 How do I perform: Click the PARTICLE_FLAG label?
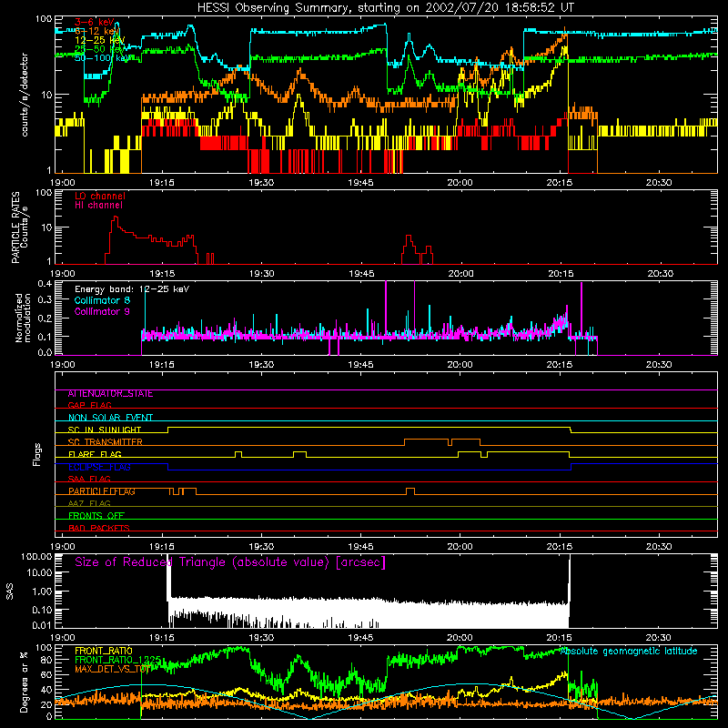[x=102, y=491]
